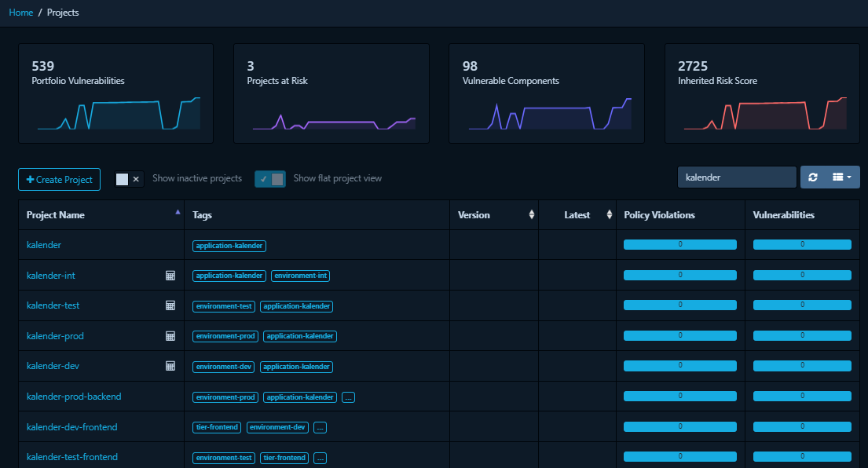Click the kalender row Policy Violations bar

(679, 245)
